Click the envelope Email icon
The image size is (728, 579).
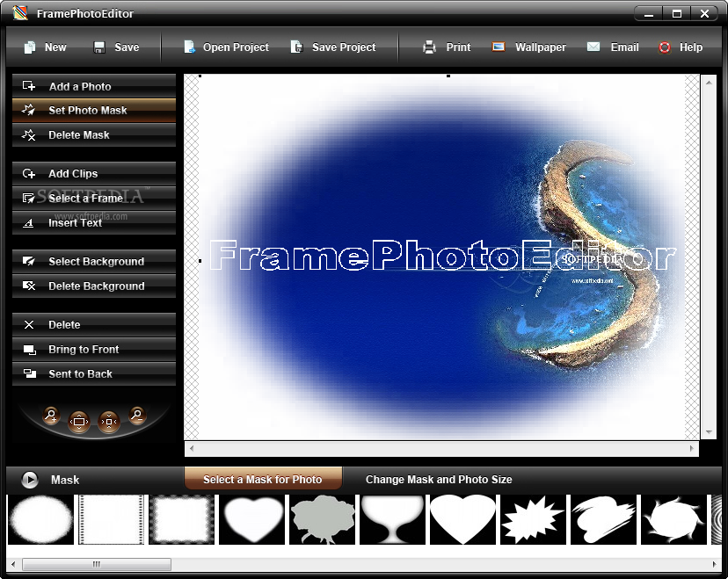tap(593, 47)
